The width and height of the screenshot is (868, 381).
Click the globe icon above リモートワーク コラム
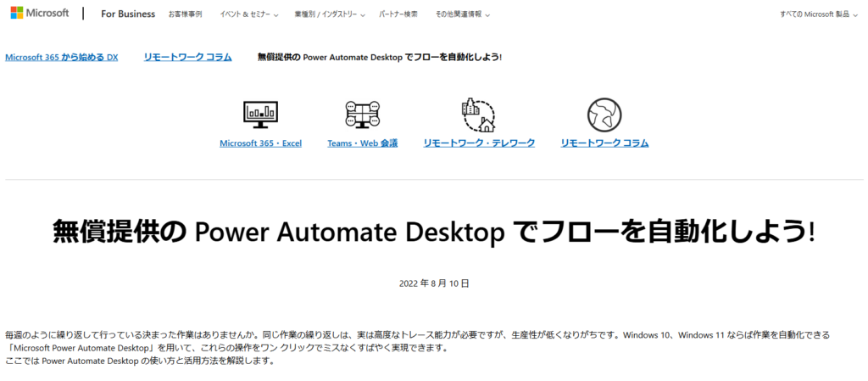[604, 115]
